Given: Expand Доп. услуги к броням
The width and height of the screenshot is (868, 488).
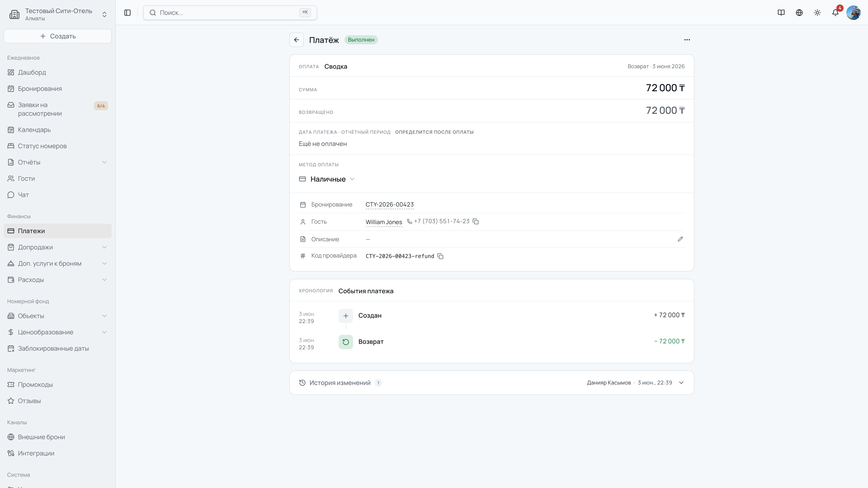Looking at the screenshot, I should [x=104, y=263].
